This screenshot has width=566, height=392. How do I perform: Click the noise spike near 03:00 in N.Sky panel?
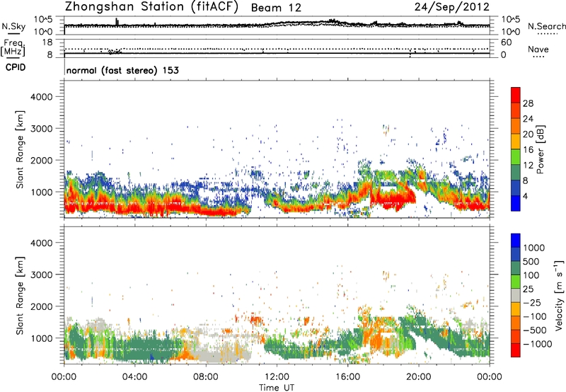click(117, 22)
